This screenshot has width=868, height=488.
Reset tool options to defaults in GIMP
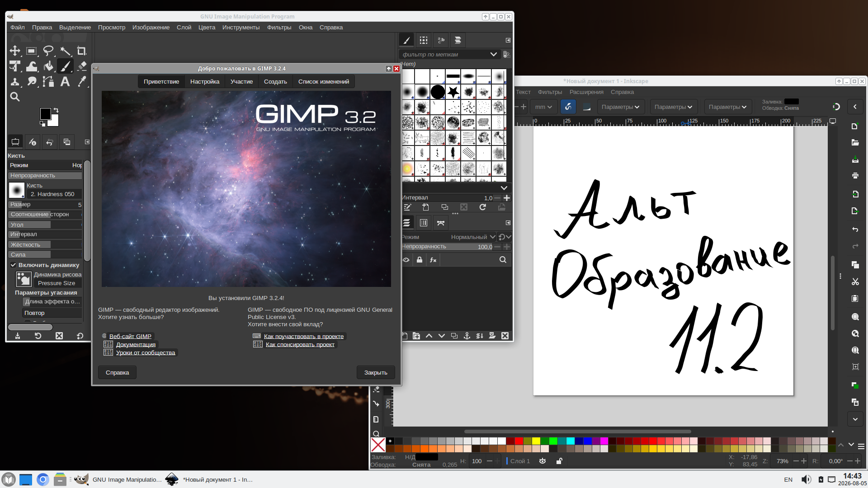pyautogui.click(x=80, y=336)
